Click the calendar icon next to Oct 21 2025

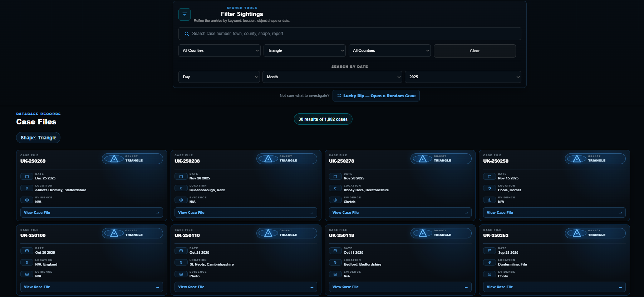[x=181, y=251]
